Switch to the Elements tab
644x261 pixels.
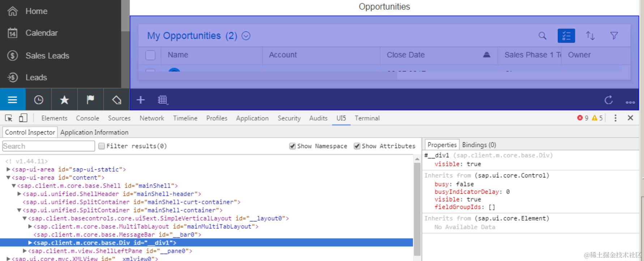point(54,118)
